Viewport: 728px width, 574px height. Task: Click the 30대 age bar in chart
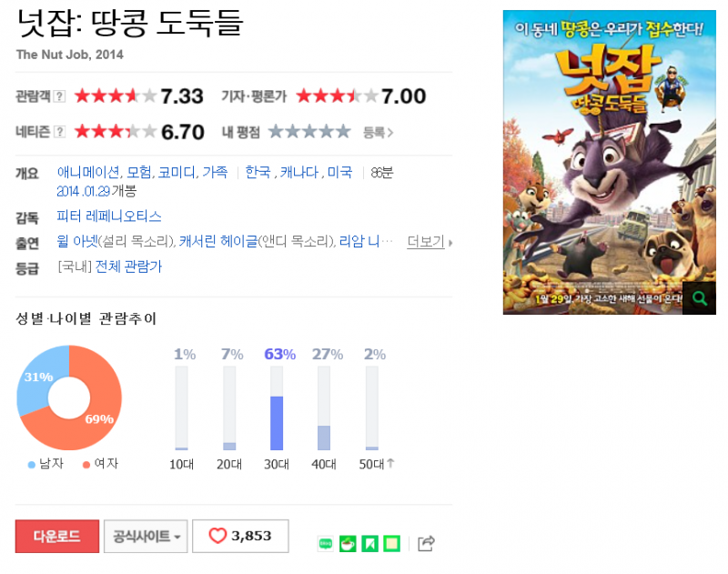tap(277, 408)
